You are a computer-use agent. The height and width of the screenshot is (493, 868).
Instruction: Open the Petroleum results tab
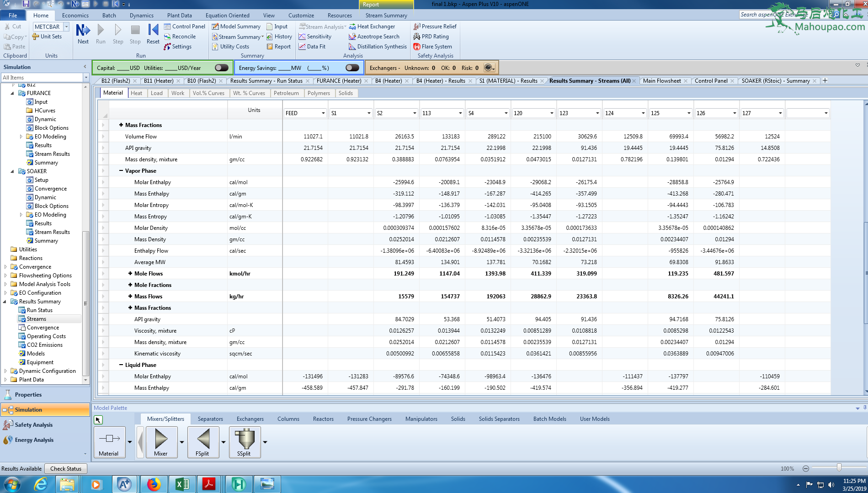[x=286, y=93]
